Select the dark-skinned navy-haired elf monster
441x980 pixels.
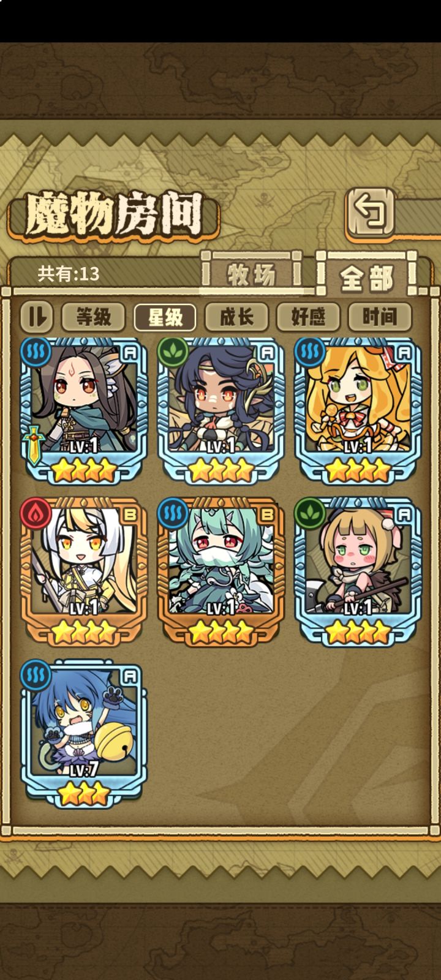(x=221, y=410)
